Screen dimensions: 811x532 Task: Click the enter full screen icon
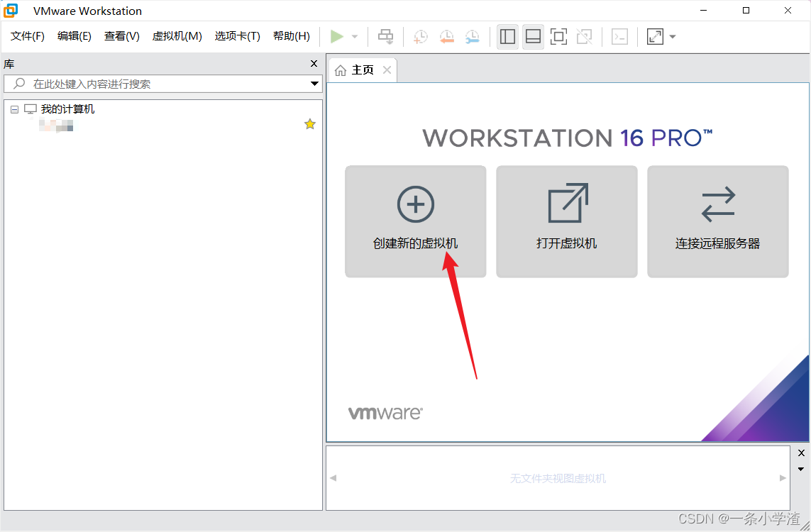click(x=558, y=37)
